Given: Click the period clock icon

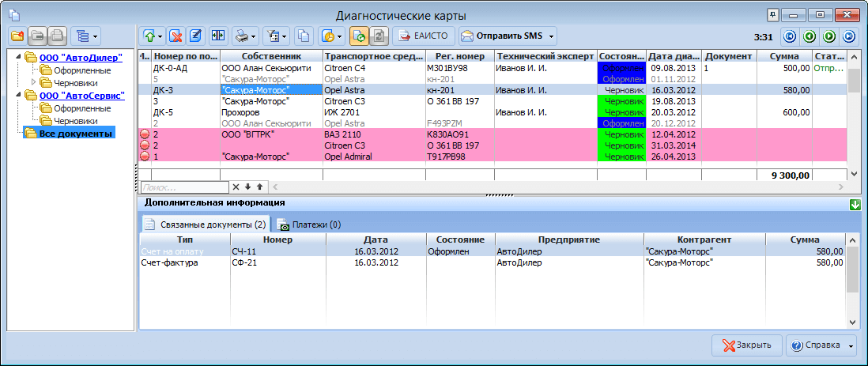Looking at the screenshot, I should click(x=329, y=36).
